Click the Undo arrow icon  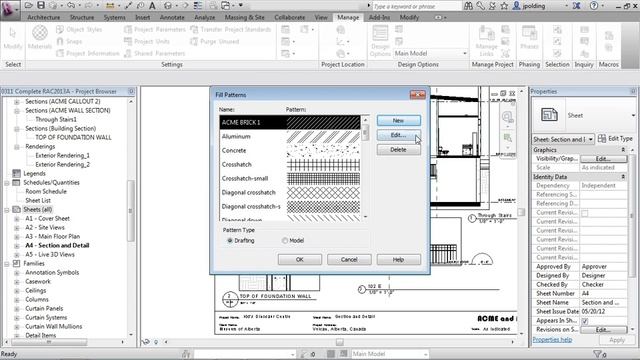tap(71, 5)
